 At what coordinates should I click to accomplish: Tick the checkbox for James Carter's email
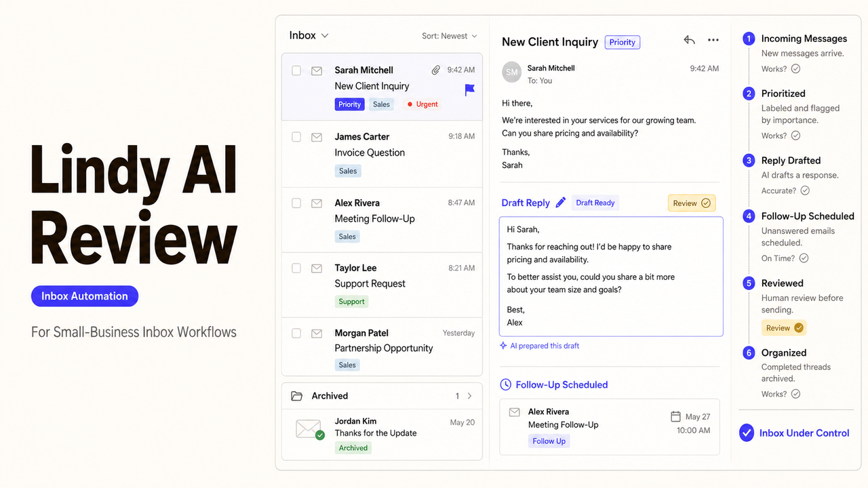296,137
